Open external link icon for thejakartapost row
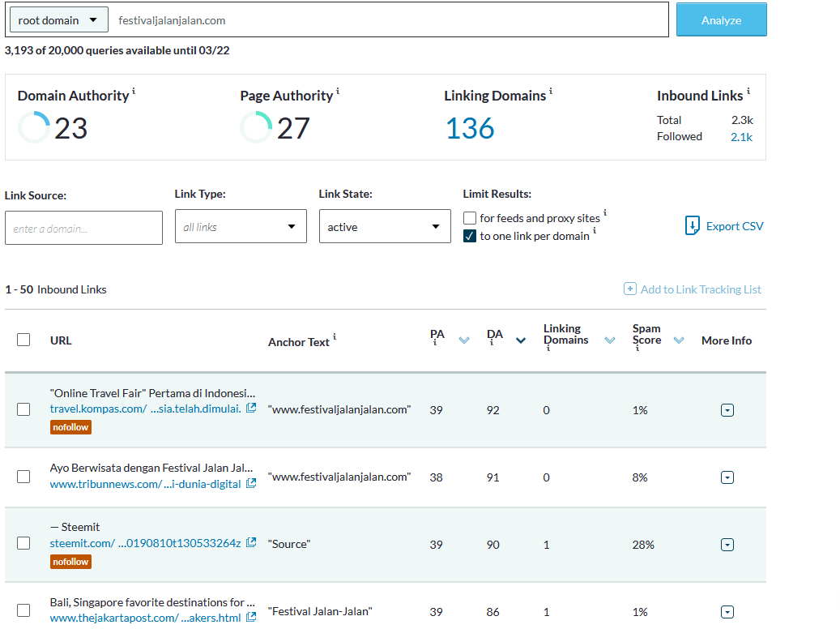 tap(251, 617)
